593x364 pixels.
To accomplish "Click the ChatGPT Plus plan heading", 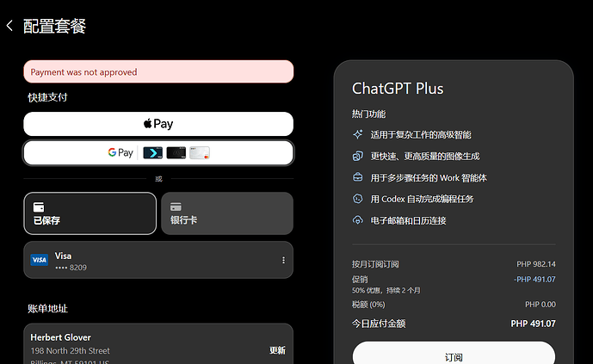I will point(398,89).
